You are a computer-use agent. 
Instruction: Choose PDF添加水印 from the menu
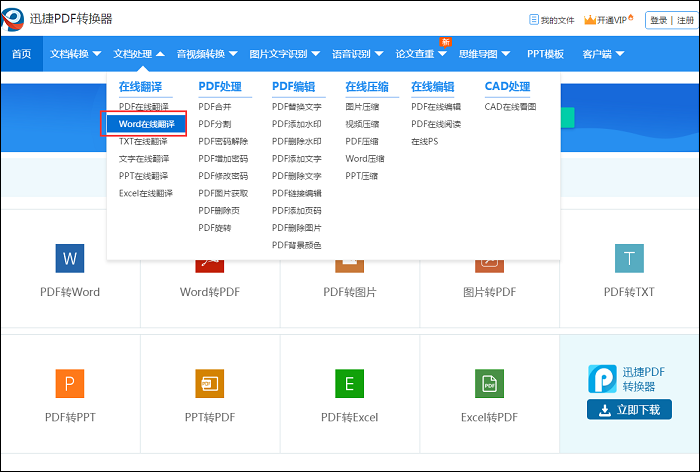(x=296, y=124)
